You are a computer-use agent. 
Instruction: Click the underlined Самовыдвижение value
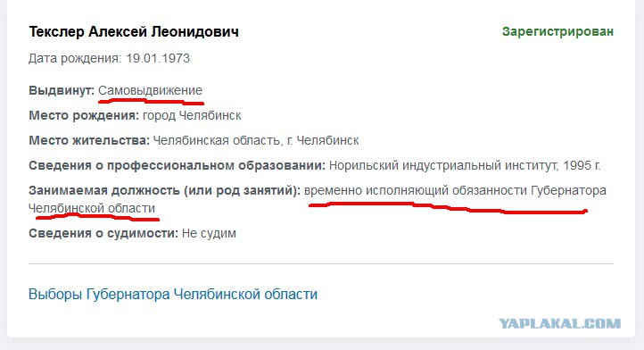coord(151,90)
